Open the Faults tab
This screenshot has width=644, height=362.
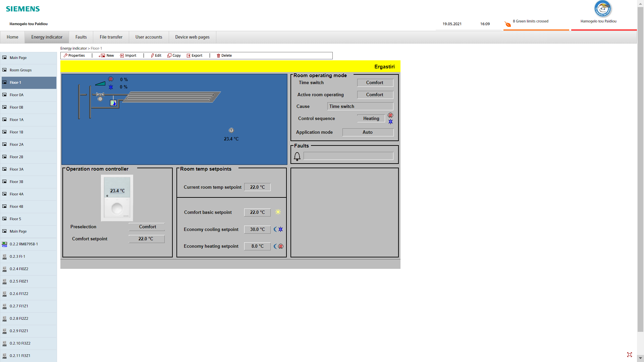coord(81,37)
